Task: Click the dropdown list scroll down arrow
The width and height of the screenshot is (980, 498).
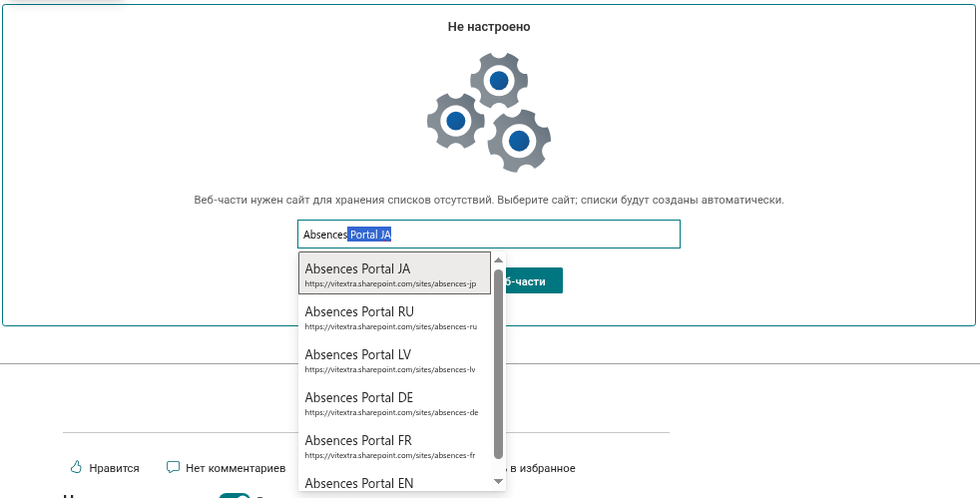Action: [498, 481]
